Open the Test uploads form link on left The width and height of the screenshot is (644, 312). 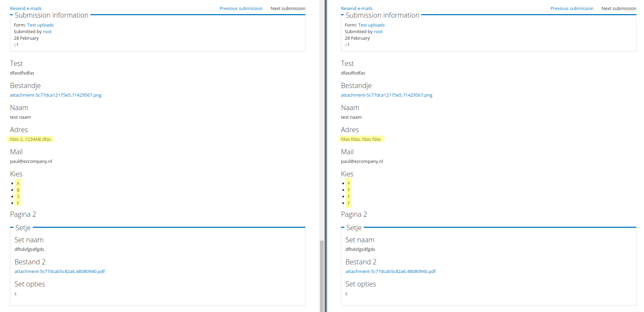pyautogui.click(x=40, y=25)
